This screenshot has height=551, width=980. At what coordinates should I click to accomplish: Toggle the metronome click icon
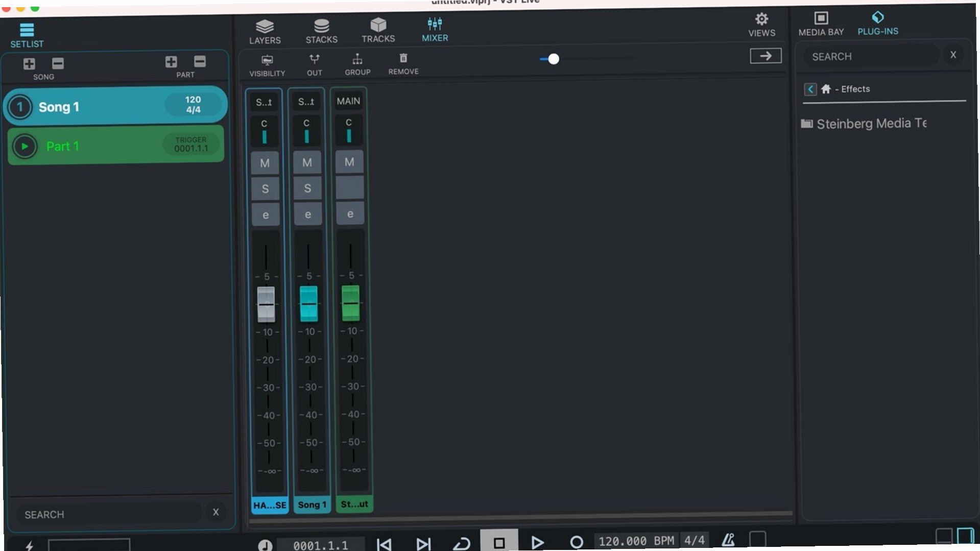click(x=728, y=540)
